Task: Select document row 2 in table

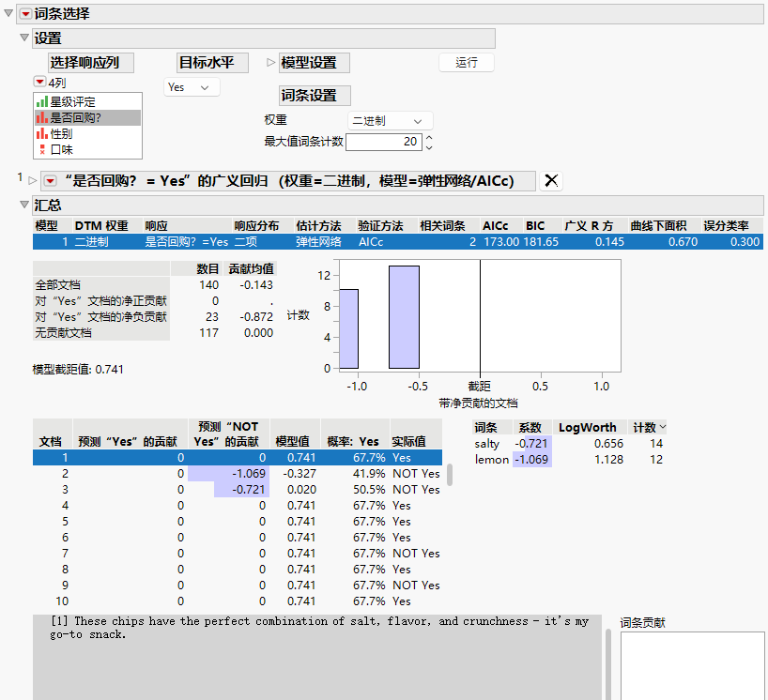Action: (238, 474)
